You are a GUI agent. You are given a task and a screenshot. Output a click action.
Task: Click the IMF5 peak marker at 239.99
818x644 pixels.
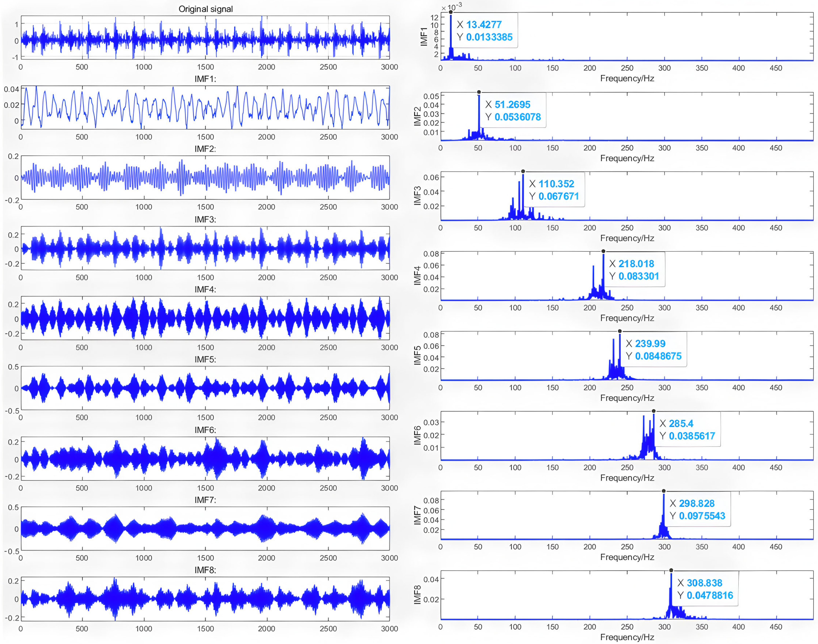(620, 331)
